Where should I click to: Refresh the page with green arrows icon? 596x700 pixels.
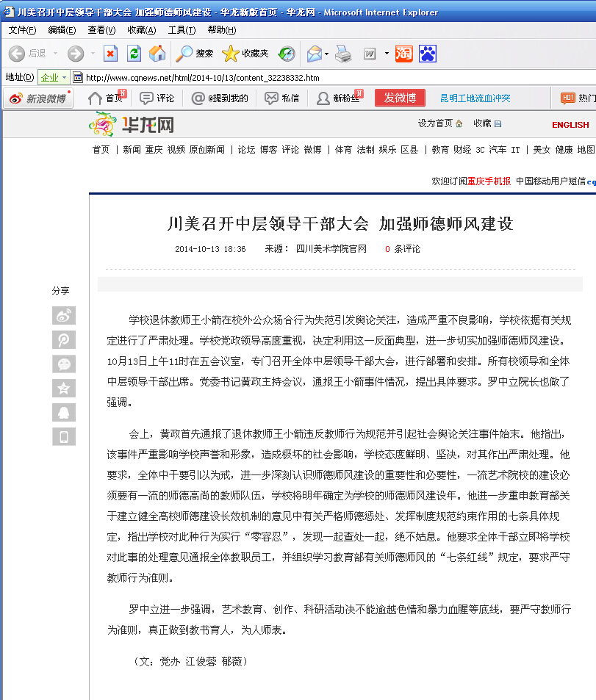coord(134,54)
